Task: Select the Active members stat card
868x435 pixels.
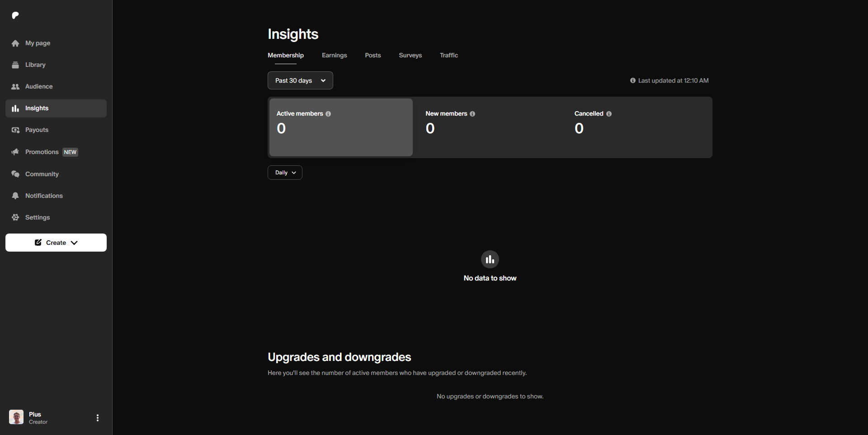Action: pos(341,127)
